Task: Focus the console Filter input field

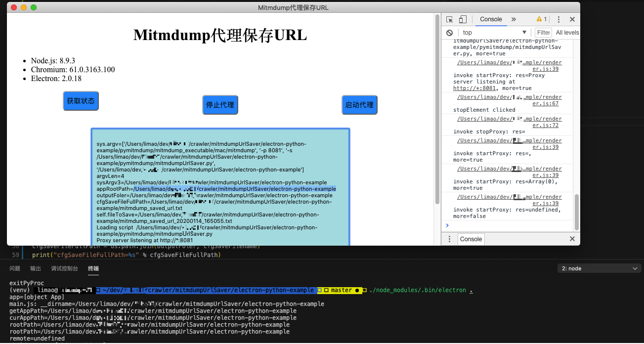Action: coord(543,33)
